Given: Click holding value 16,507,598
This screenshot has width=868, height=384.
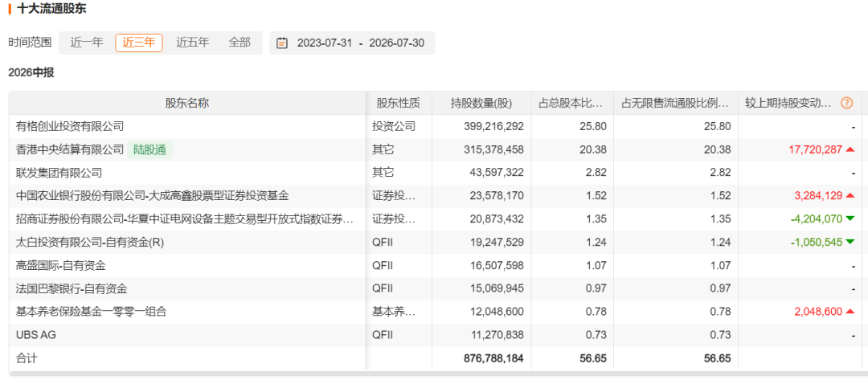Looking at the screenshot, I should [497, 265].
